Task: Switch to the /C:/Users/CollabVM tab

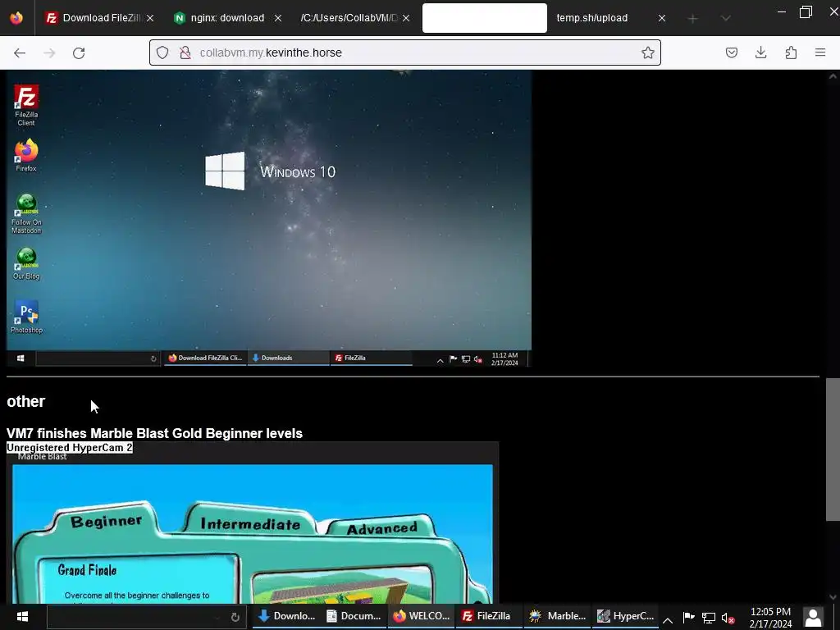Action: [x=348, y=18]
